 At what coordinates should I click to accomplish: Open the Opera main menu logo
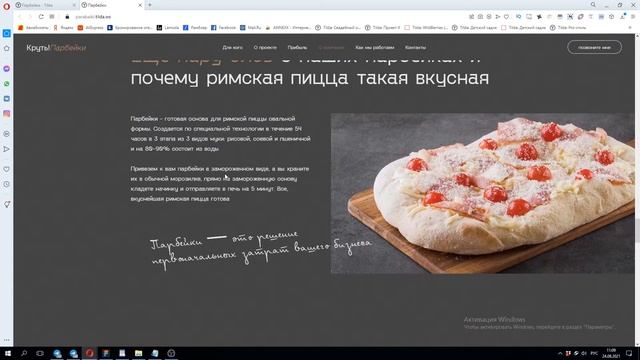[6, 6]
